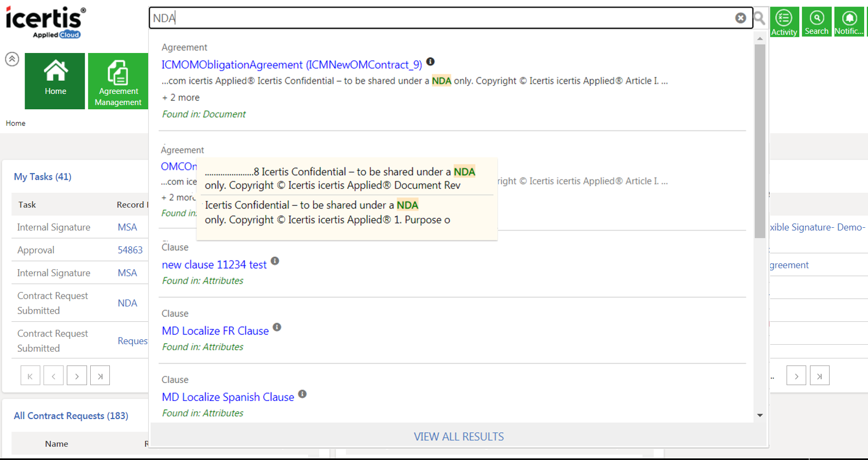Click VIEW ALL RESULTS link
The width and height of the screenshot is (868, 460).
point(459,437)
